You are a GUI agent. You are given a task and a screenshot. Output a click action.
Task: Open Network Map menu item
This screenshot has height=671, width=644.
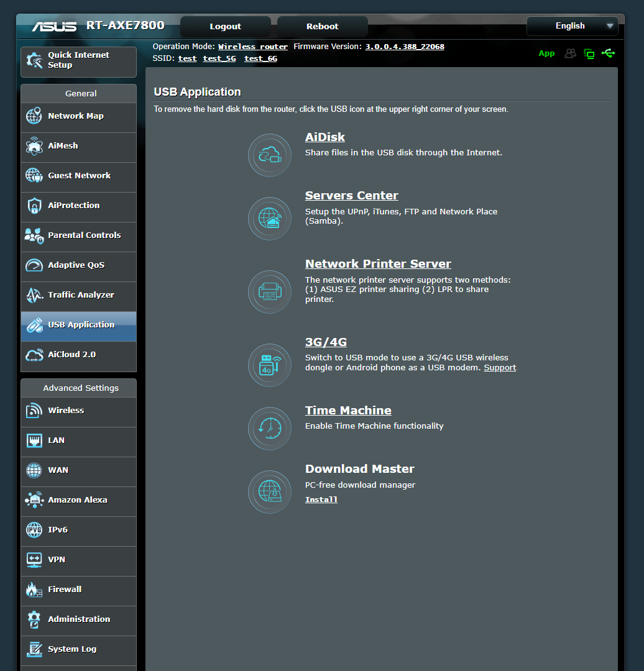pos(79,116)
